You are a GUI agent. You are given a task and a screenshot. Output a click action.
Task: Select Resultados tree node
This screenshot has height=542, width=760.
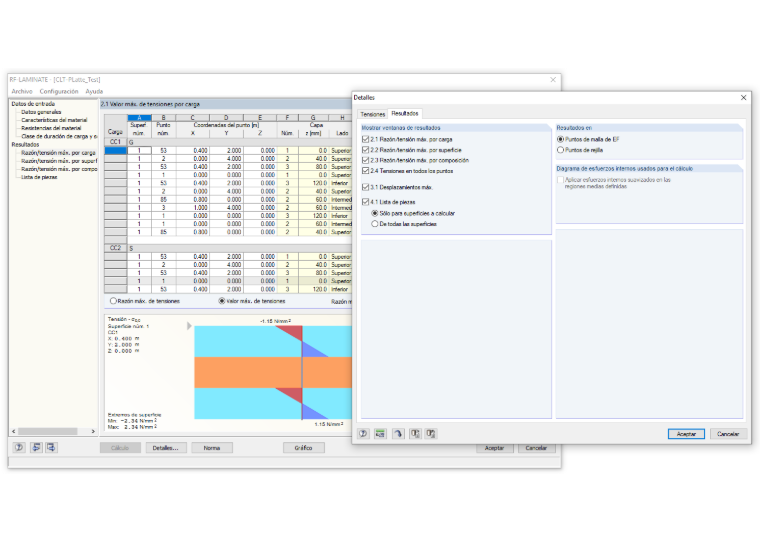[x=25, y=144]
